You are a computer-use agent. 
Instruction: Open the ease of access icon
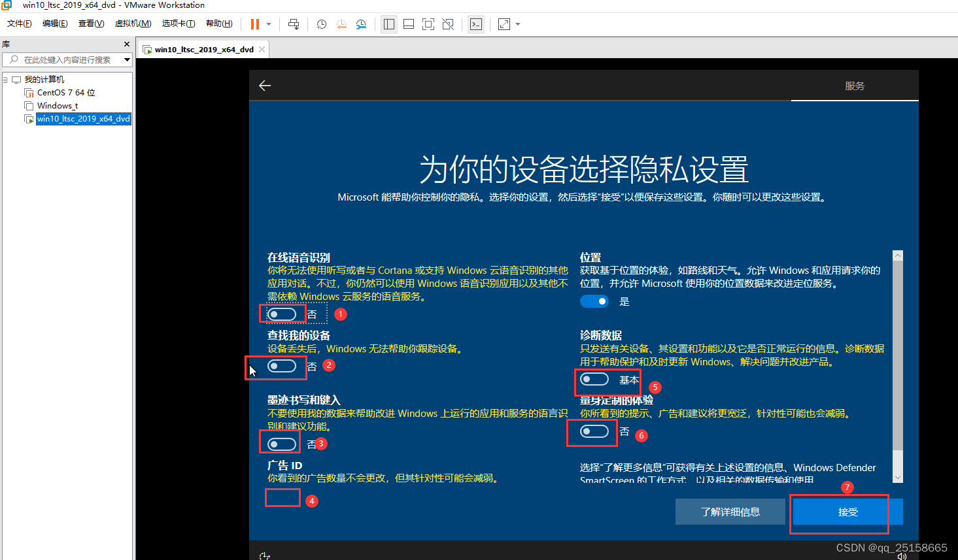(x=265, y=556)
